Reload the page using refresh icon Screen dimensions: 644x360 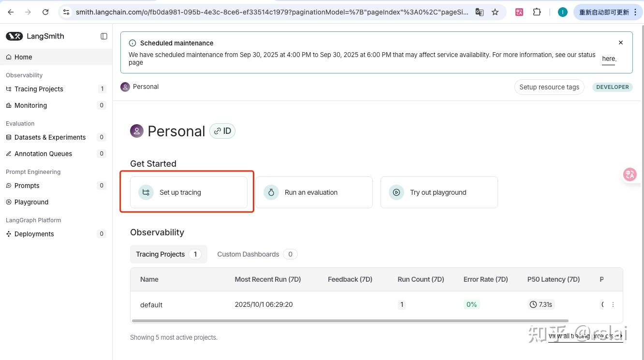pos(45,12)
